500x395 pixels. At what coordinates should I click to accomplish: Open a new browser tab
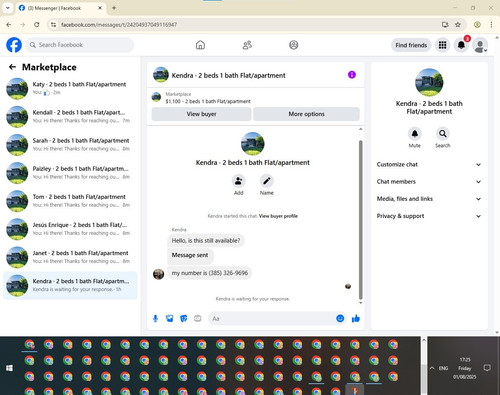[x=114, y=8]
